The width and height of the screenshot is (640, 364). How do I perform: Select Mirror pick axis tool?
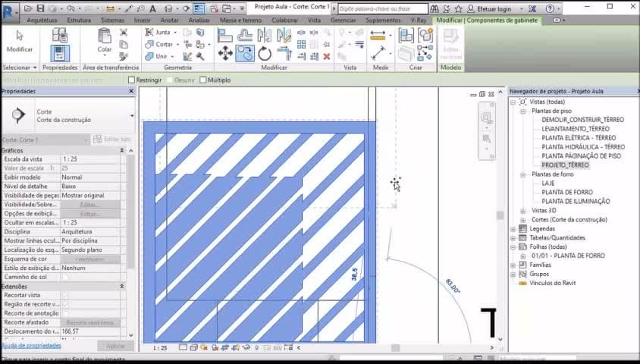pyautogui.click(x=265, y=36)
